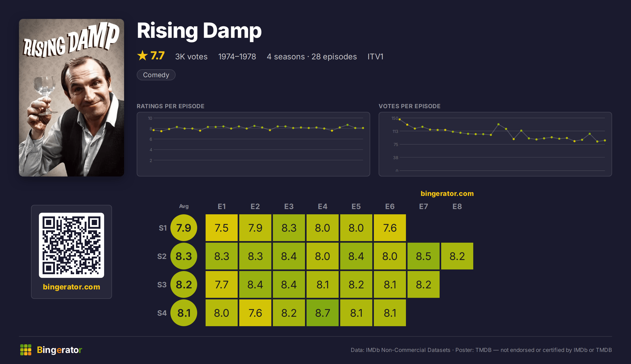Click the Bingerator grid logo icon
Image resolution: width=631 pixels, height=364 pixels.
pyautogui.click(x=26, y=350)
